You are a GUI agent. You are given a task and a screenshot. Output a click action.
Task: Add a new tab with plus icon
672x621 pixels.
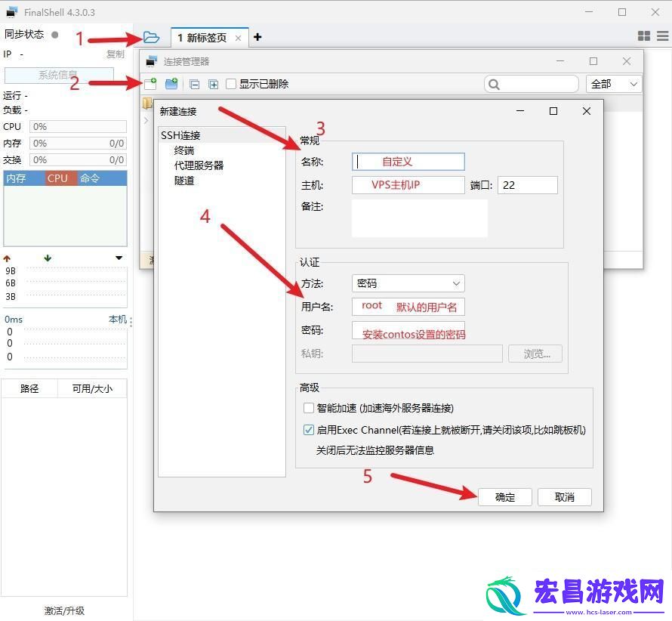[257, 37]
